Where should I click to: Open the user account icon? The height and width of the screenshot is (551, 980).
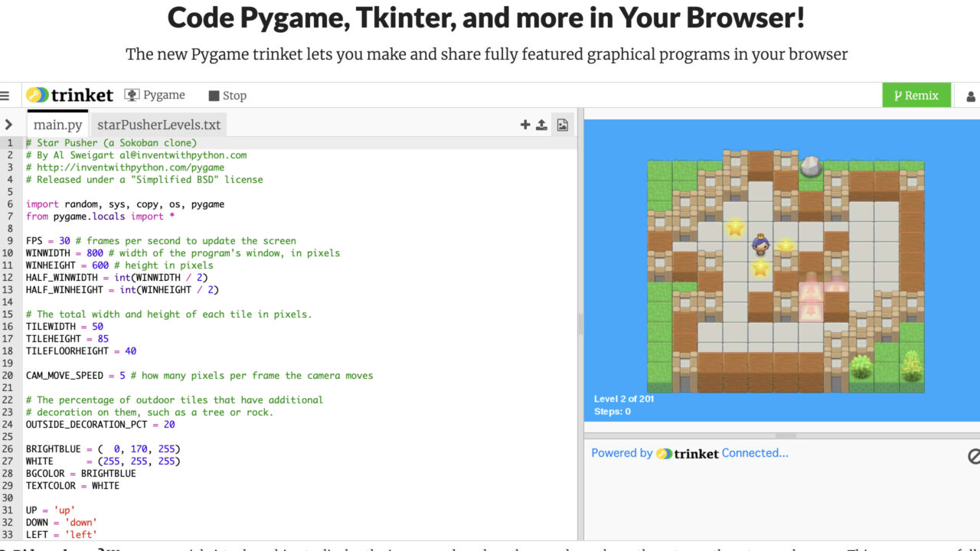970,95
